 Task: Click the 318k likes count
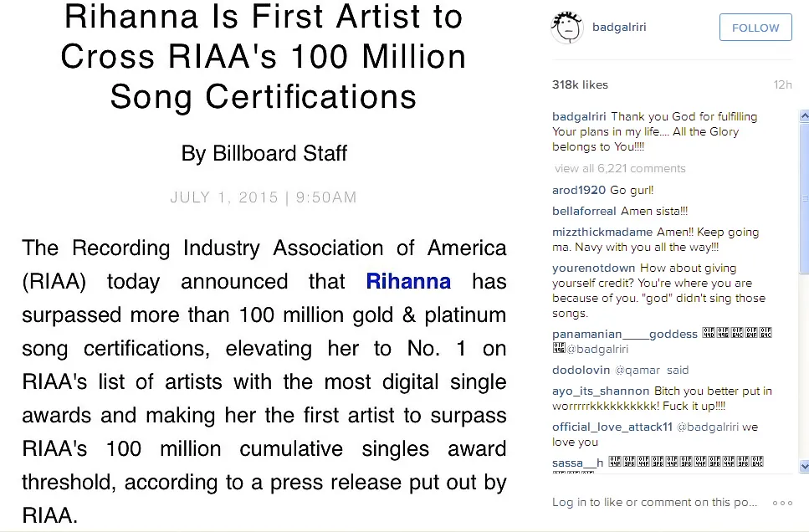coord(580,84)
